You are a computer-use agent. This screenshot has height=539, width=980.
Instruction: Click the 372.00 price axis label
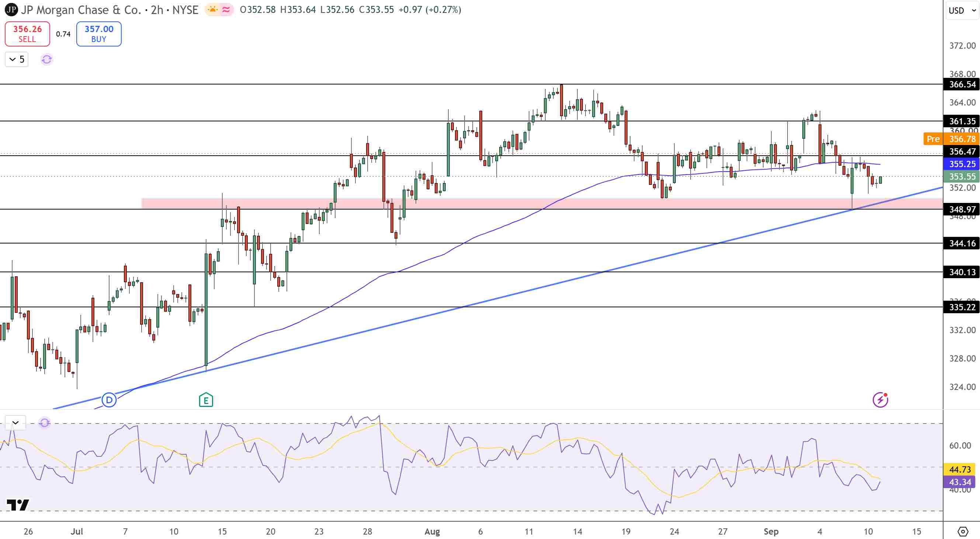963,46
